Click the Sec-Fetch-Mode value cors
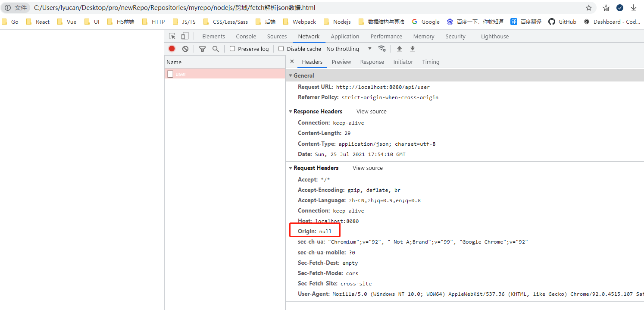 (352, 273)
